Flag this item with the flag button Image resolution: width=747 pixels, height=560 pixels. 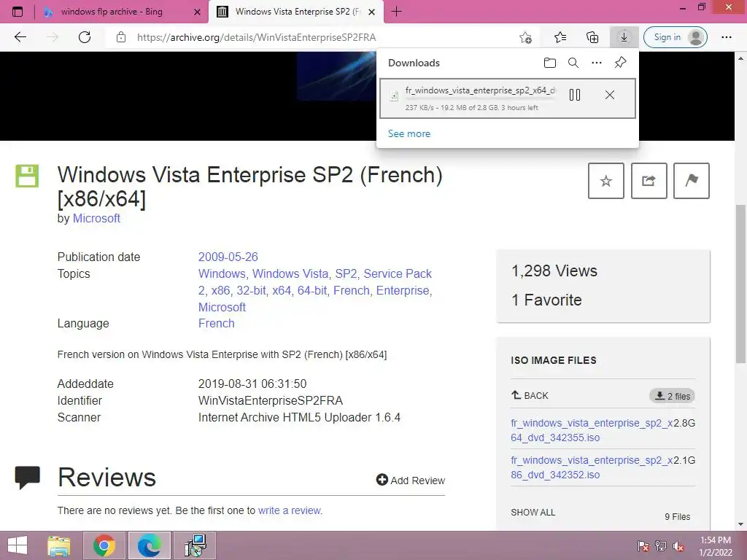(692, 181)
